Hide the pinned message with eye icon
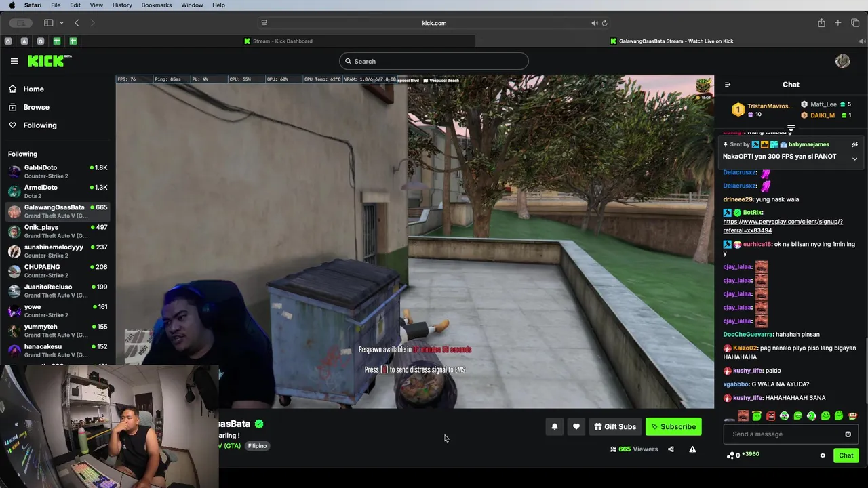868x488 pixels. point(854,144)
